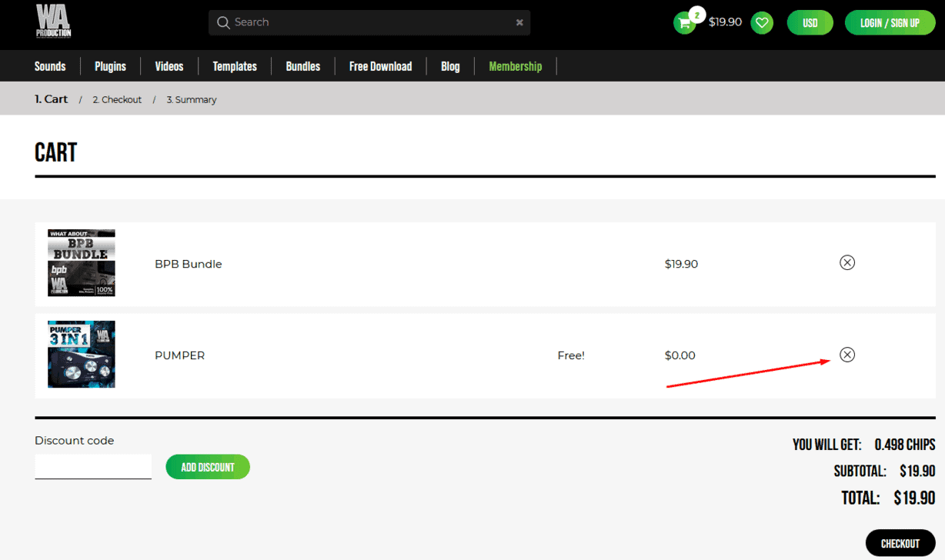The width and height of the screenshot is (945, 560).
Task: Open the BPB Bundle product thumbnail
Action: 82,263
